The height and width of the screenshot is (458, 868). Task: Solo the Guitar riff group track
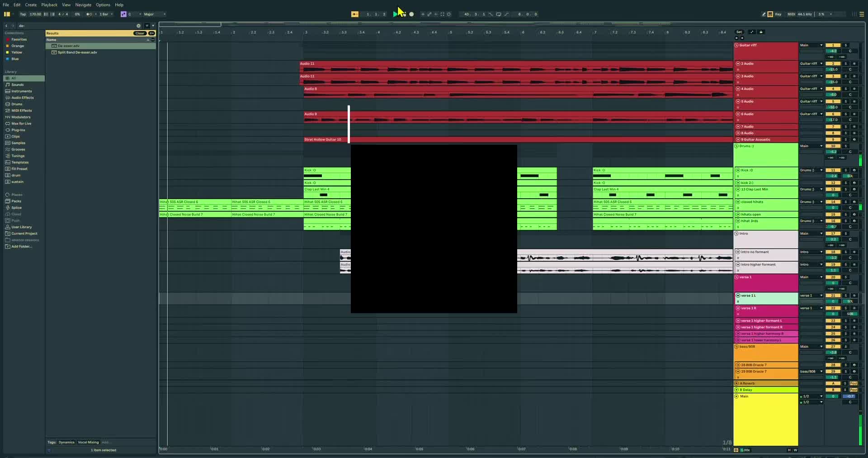(x=846, y=45)
